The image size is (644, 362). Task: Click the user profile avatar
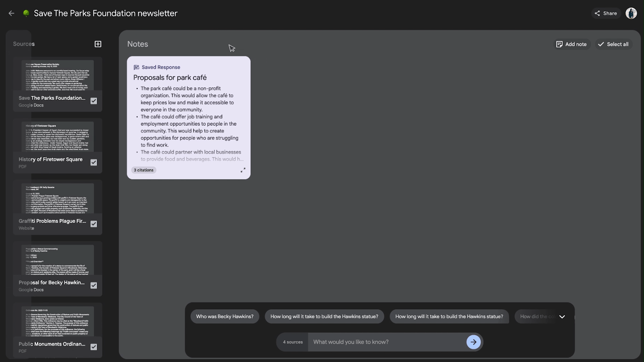pyautogui.click(x=631, y=13)
